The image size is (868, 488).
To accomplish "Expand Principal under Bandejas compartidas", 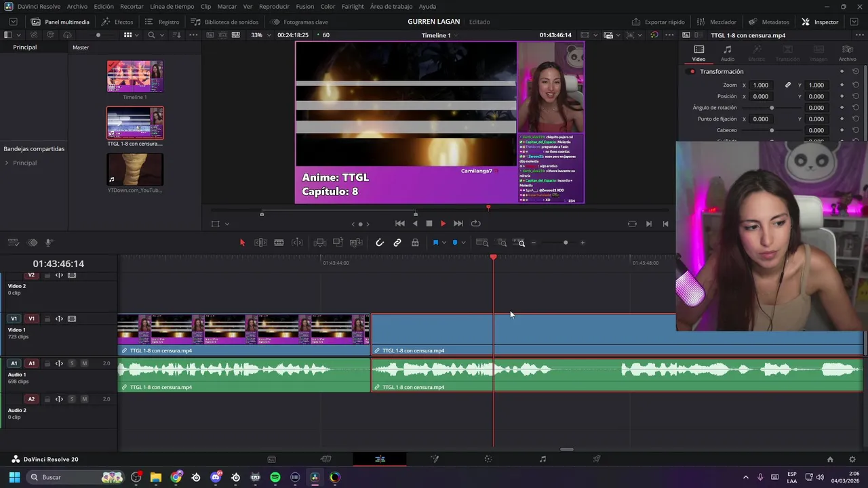I will [7, 163].
